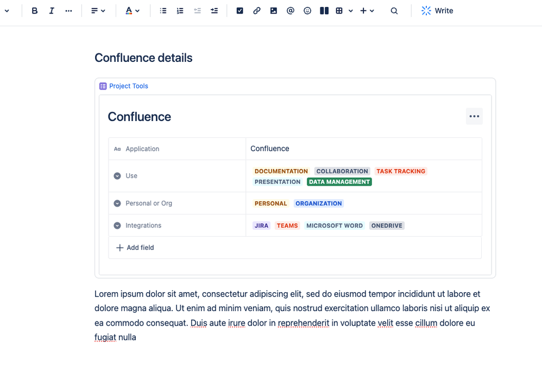Click the TASK TRACKING tag
The image size is (542, 392).
[401, 171]
